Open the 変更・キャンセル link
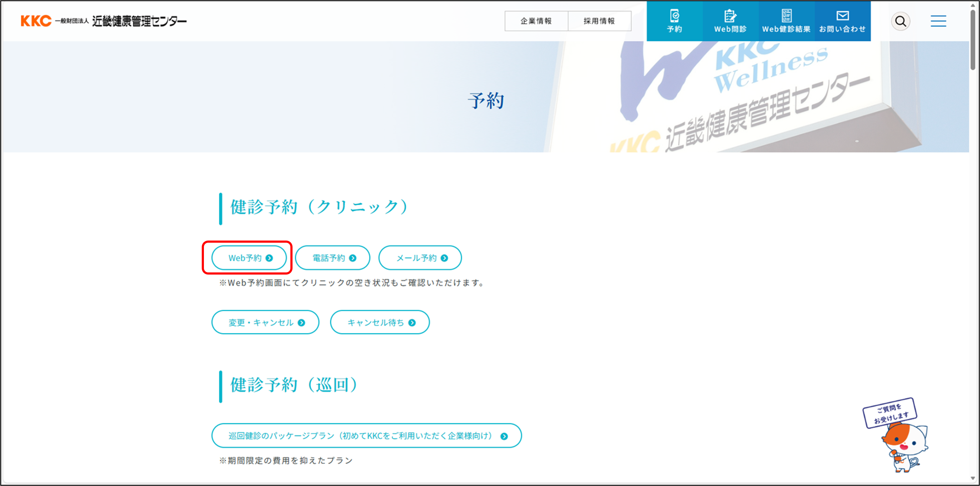980x486 pixels. pyautogui.click(x=265, y=322)
